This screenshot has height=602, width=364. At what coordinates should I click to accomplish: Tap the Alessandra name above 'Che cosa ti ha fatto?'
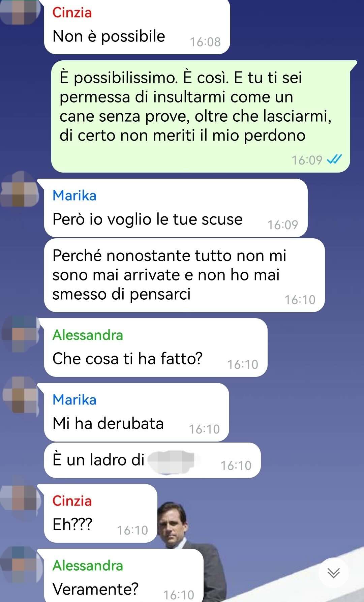(x=88, y=335)
